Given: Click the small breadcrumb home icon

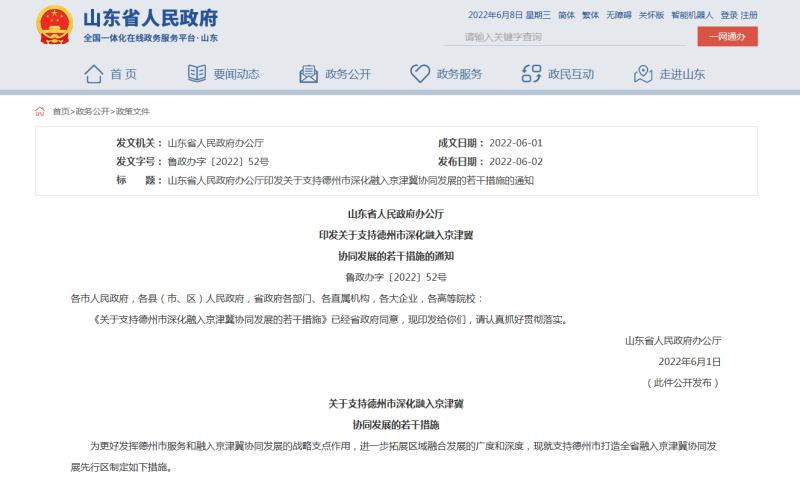Looking at the screenshot, I should coord(40,111).
